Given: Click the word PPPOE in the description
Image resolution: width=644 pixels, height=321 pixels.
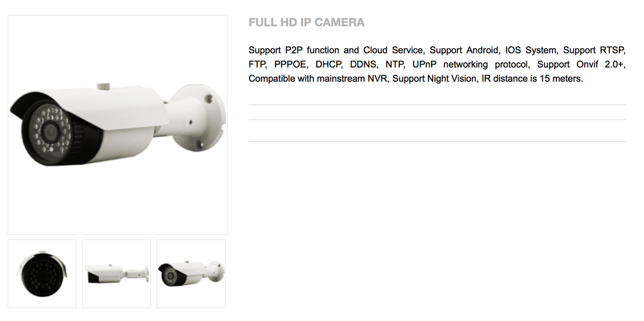Looking at the screenshot, I should (290, 64).
